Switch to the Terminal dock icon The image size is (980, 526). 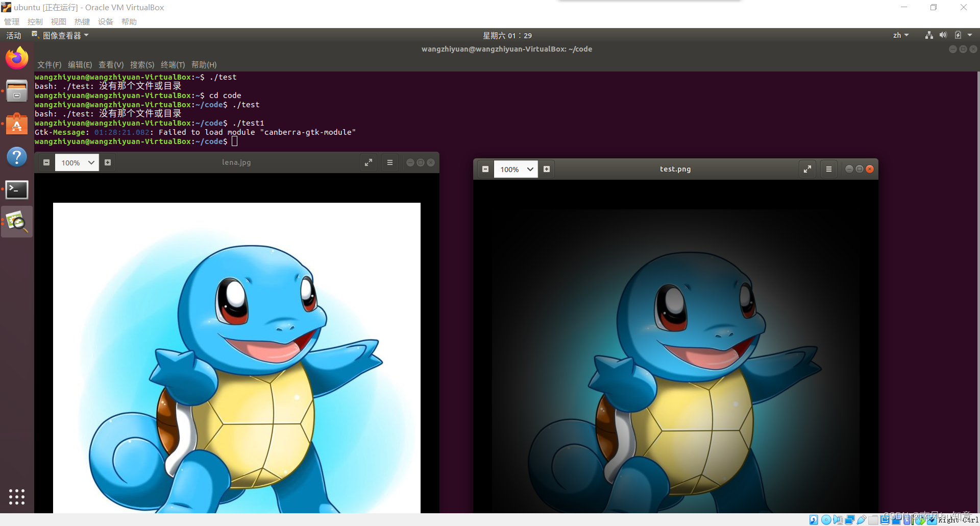(17, 189)
